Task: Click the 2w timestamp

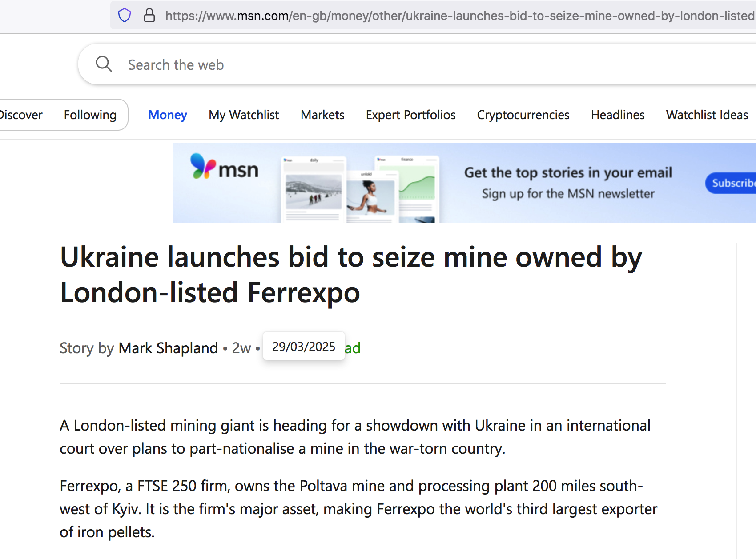Action: (241, 348)
